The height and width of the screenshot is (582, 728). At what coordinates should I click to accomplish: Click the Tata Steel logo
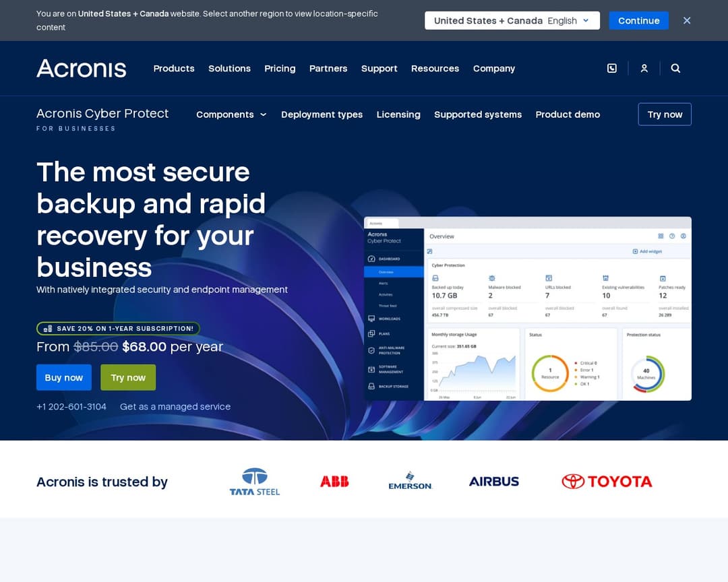click(254, 482)
